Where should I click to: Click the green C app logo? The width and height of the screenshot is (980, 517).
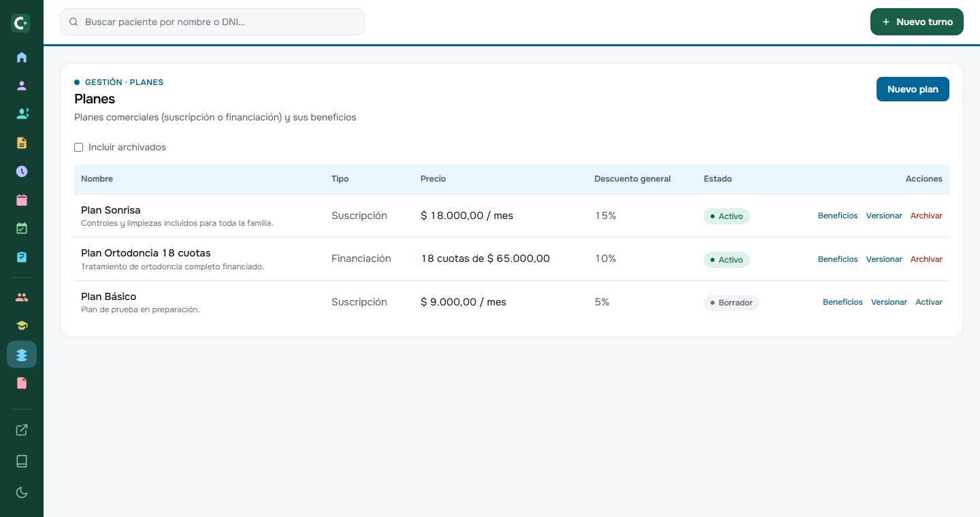(x=21, y=23)
